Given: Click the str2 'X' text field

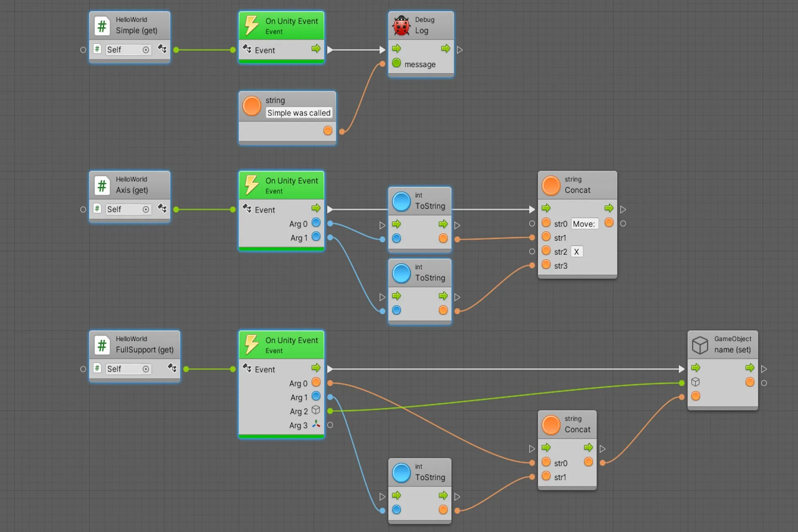Looking at the screenshot, I should (x=576, y=252).
